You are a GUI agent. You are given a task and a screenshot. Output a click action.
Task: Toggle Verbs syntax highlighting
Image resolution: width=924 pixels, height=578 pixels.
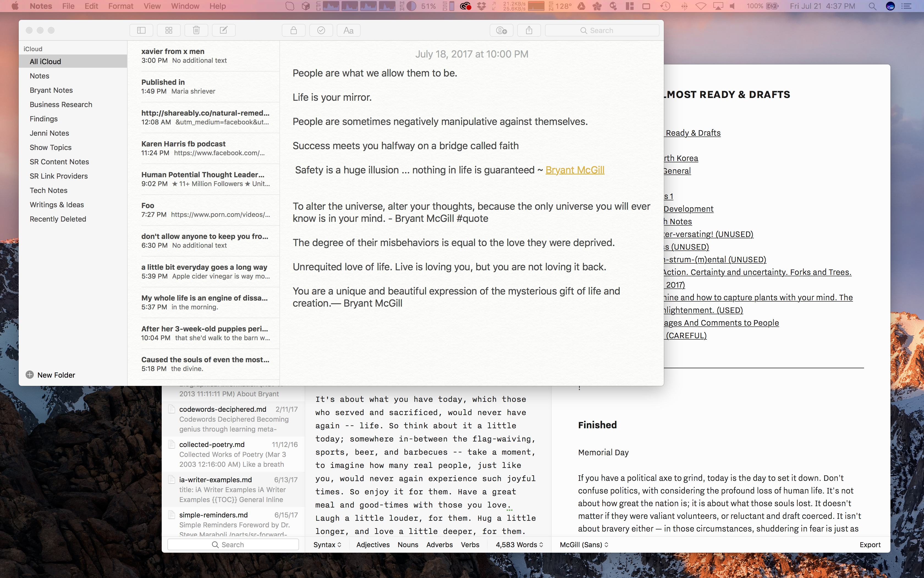[470, 544]
